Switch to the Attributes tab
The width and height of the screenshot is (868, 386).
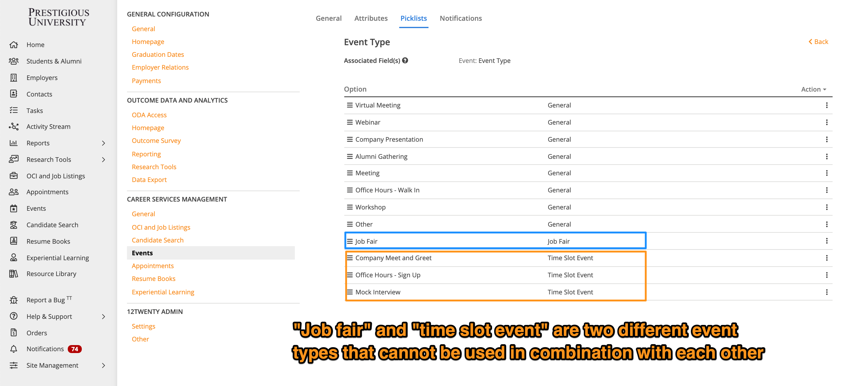pyautogui.click(x=371, y=18)
